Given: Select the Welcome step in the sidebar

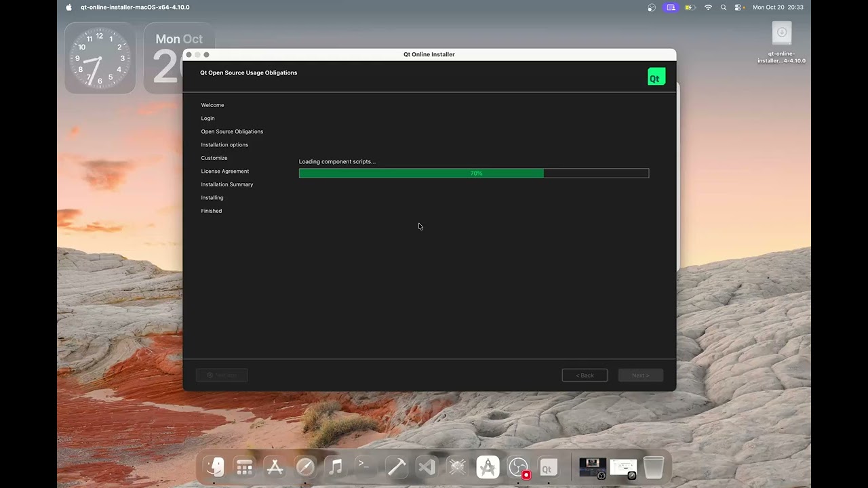Looking at the screenshot, I should [212, 105].
